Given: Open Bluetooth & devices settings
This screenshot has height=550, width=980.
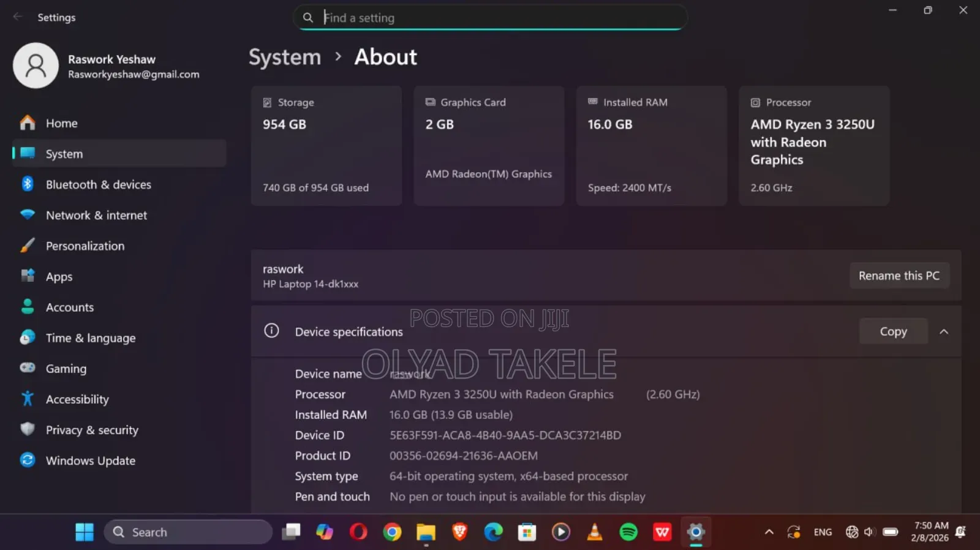Looking at the screenshot, I should [x=119, y=184].
